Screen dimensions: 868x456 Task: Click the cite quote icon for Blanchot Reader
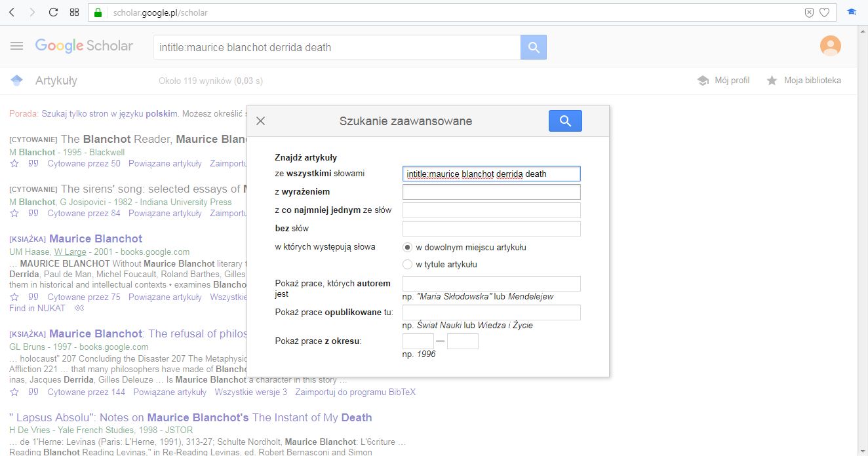[33, 163]
